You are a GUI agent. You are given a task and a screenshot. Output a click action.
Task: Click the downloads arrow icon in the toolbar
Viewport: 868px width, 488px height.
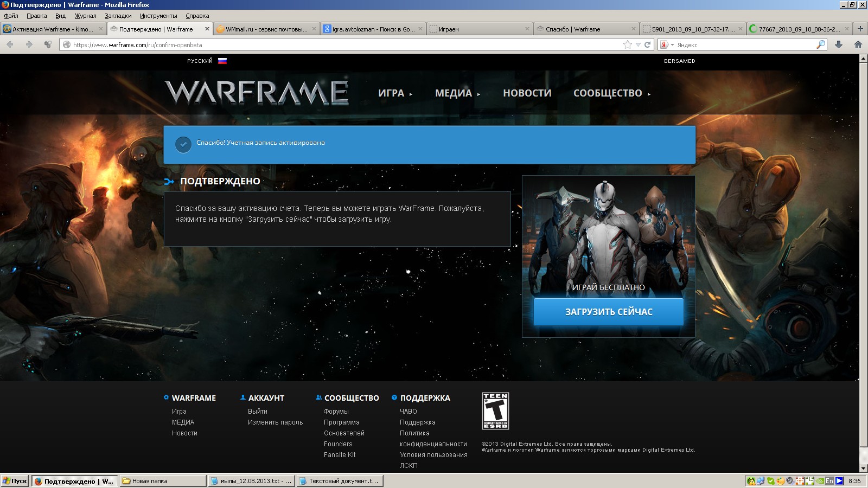839,44
